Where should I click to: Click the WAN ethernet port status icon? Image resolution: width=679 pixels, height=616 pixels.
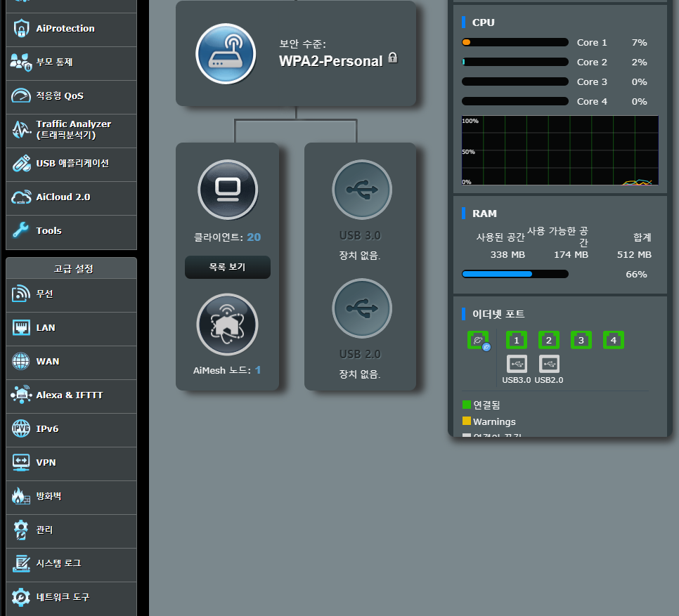pyautogui.click(x=479, y=341)
